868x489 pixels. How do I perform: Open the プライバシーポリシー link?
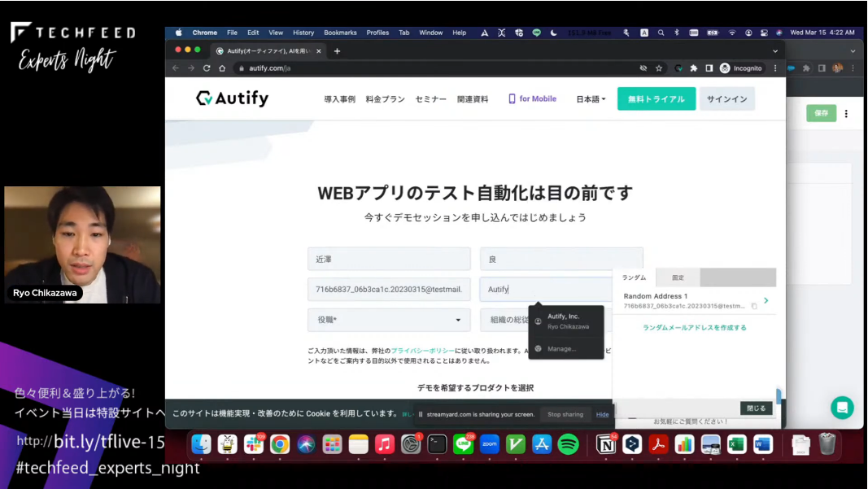click(422, 351)
